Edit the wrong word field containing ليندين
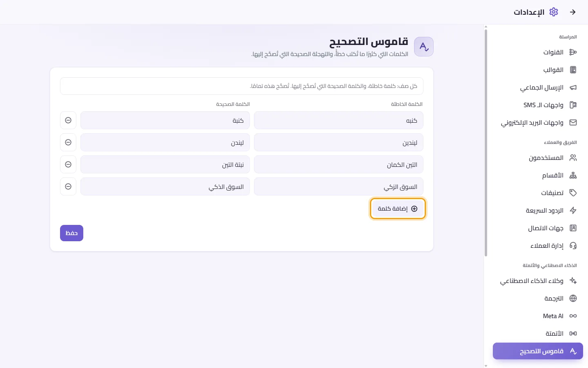This screenshot has width=588, height=368. (x=339, y=142)
